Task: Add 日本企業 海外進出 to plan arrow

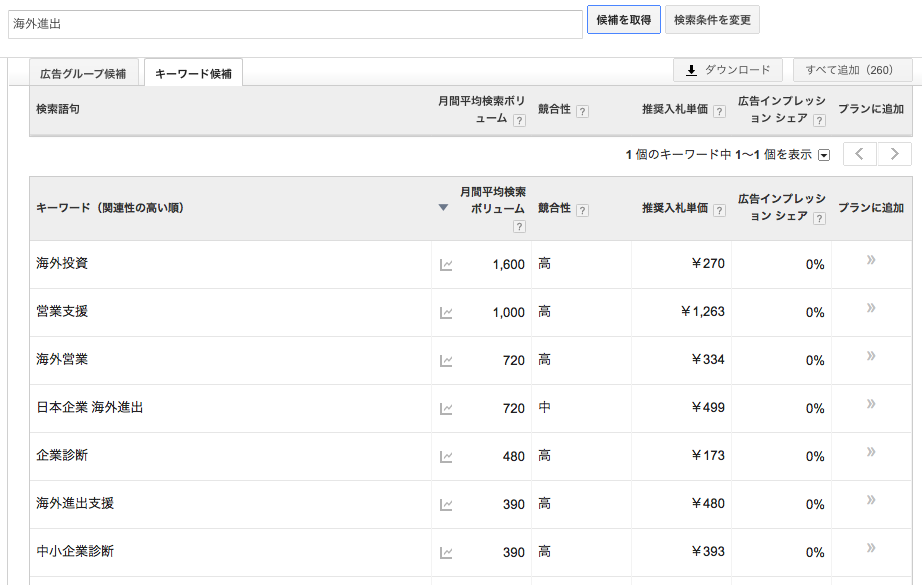Action: click(x=871, y=404)
